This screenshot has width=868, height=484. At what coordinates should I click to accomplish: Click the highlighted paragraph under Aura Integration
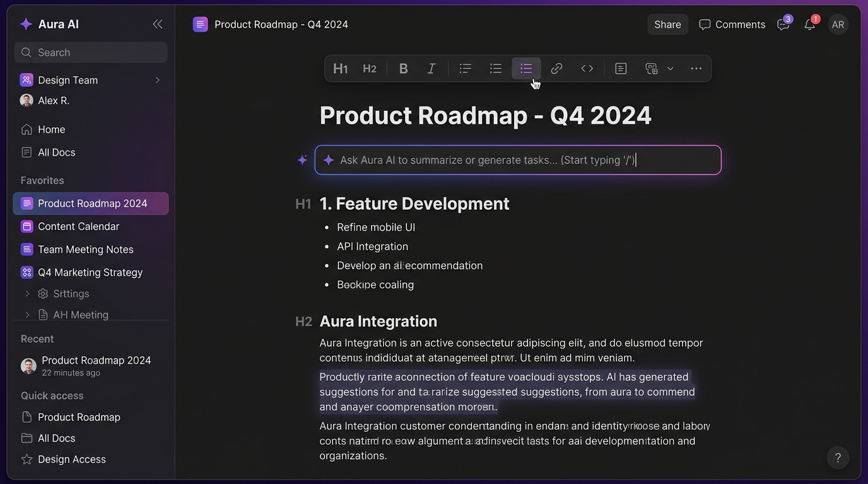pos(507,392)
